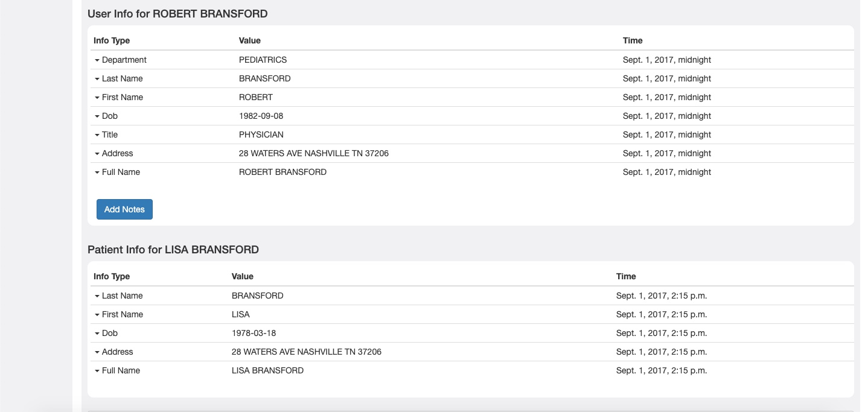Expand the user First Name caret
This screenshot has height=412, width=868.
(97, 98)
